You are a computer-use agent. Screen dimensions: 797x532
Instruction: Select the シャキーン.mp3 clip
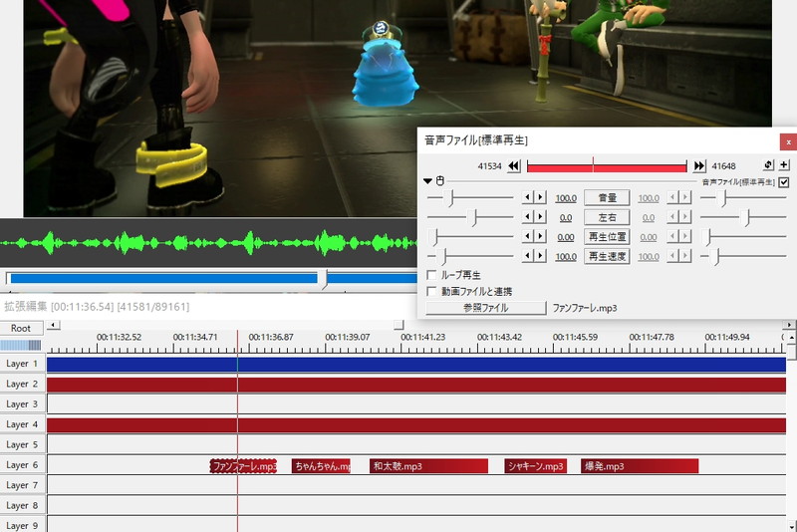coord(536,466)
